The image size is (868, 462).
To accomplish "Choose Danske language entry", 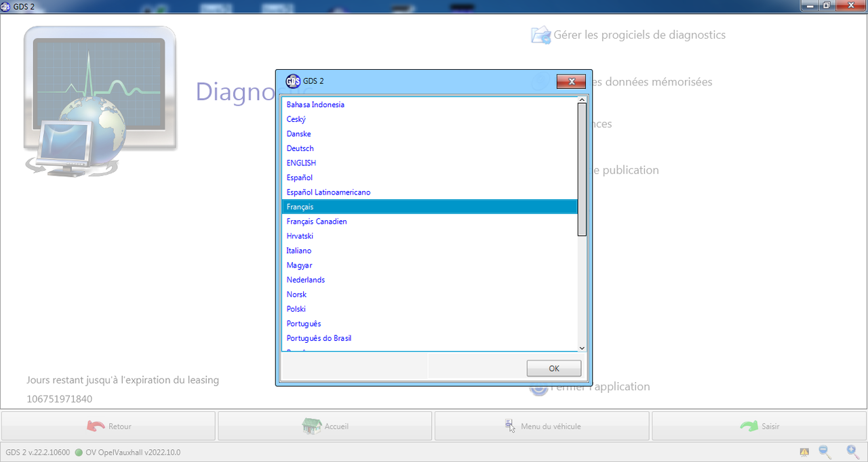I will [x=429, y=133].
